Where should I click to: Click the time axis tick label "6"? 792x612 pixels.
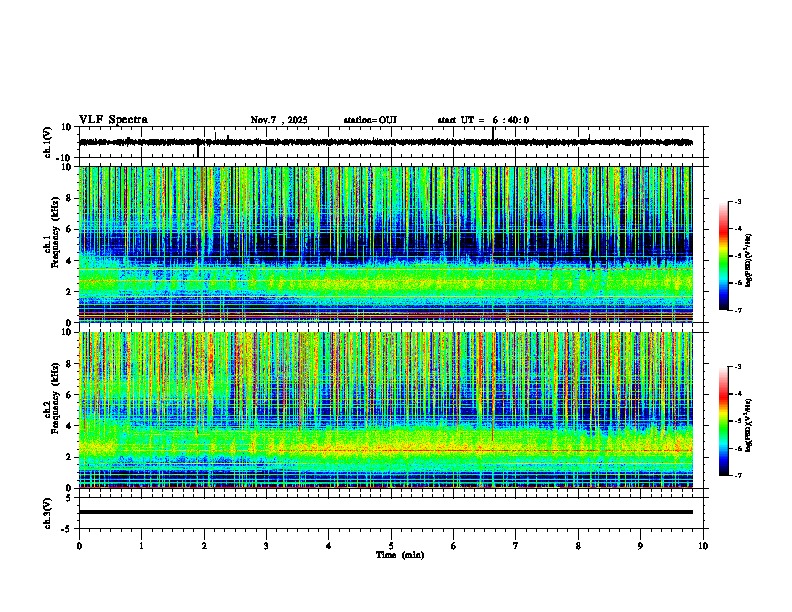(x=454, y=546)
